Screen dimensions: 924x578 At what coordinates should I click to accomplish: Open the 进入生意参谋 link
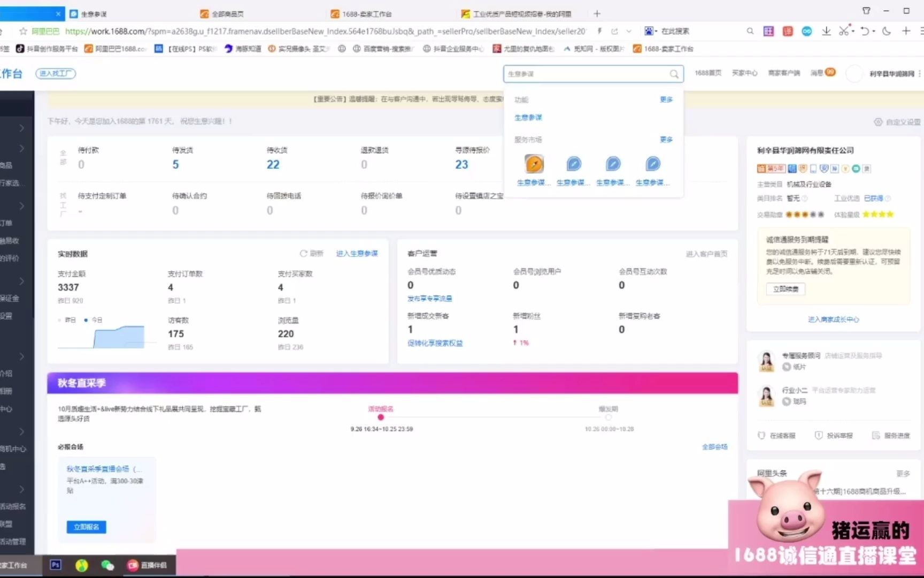tap(357, 253)
